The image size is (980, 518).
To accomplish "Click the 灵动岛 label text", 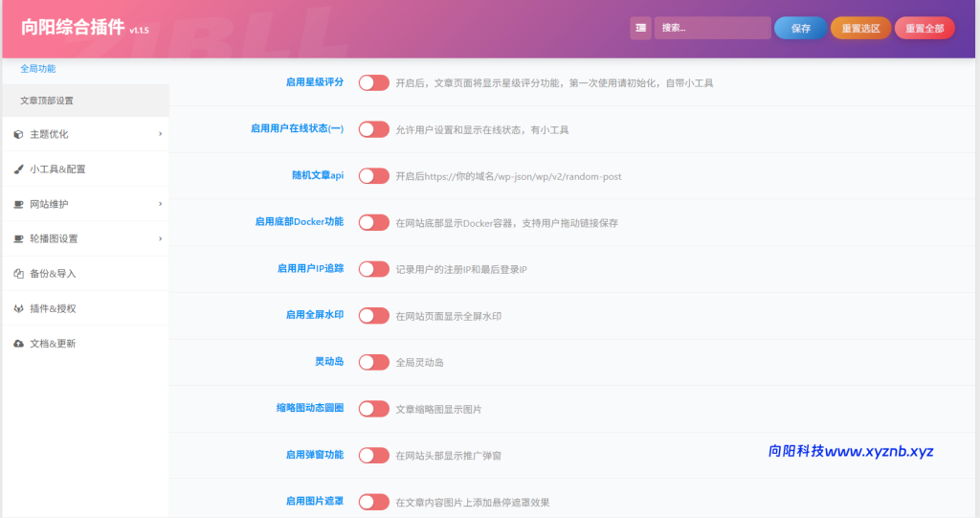I will (x=329, y=362).
